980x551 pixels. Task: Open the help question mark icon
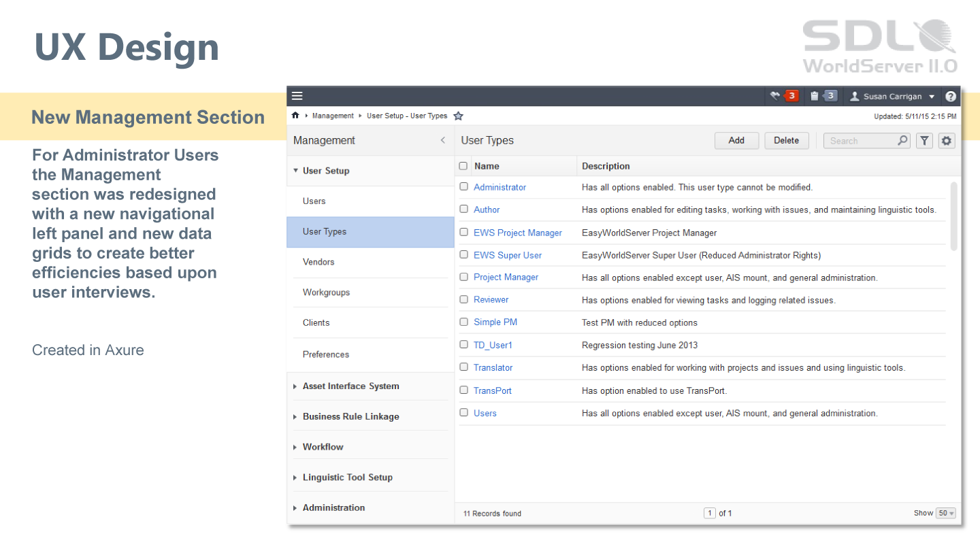[x=951, y=97]
